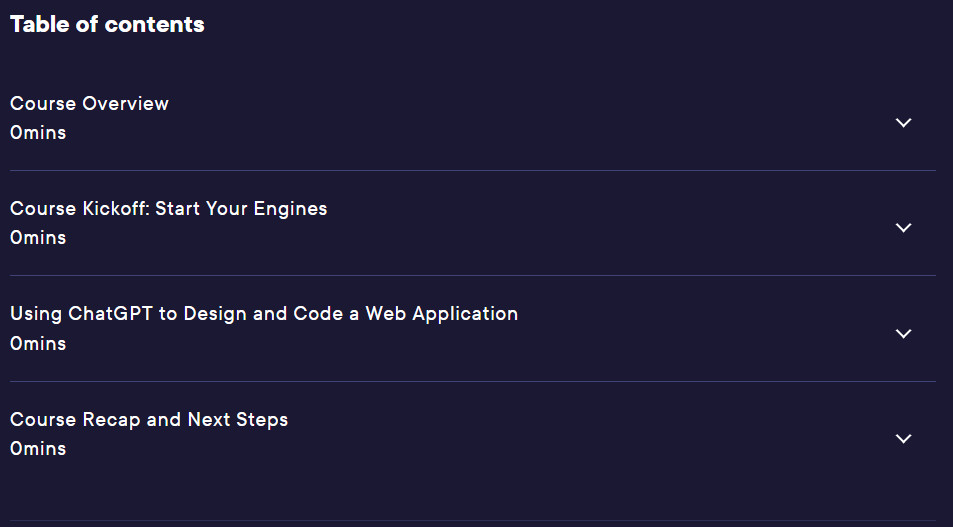Select Course Kickoff: Start Your Engines title
This screenshot has height=527, width=953.
coord(168,208)
